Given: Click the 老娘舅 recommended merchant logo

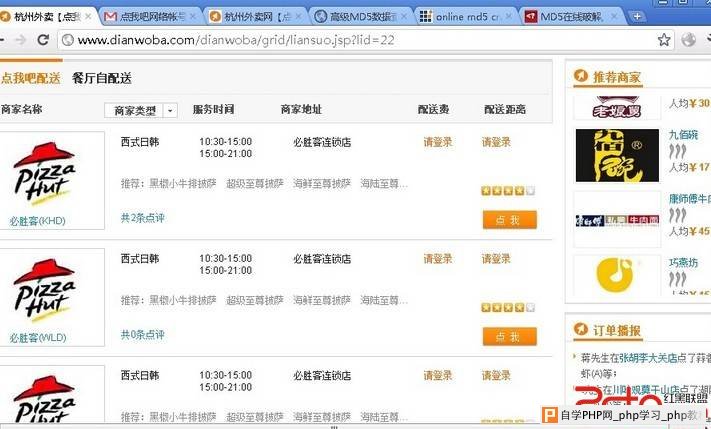Looking at the screenshot, I should pyautogui.click(x=617, y=107).
